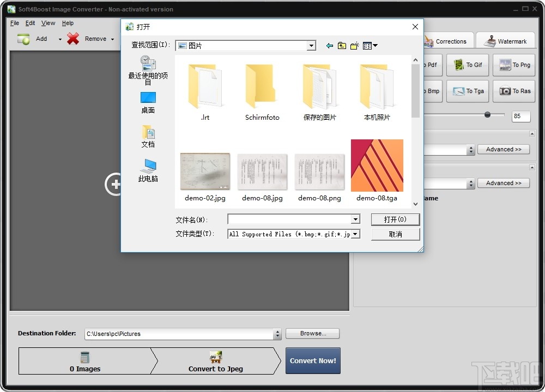The height and width of the screenshot is (392, 545).
Task: Select the To Gif conversion format icon
Action: [467, 65]
